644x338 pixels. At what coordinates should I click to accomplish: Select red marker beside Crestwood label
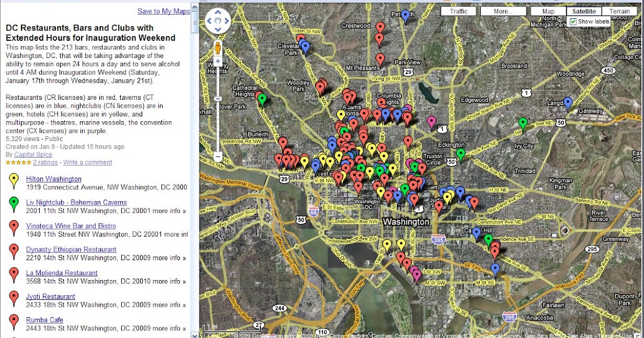click(380, 28)
